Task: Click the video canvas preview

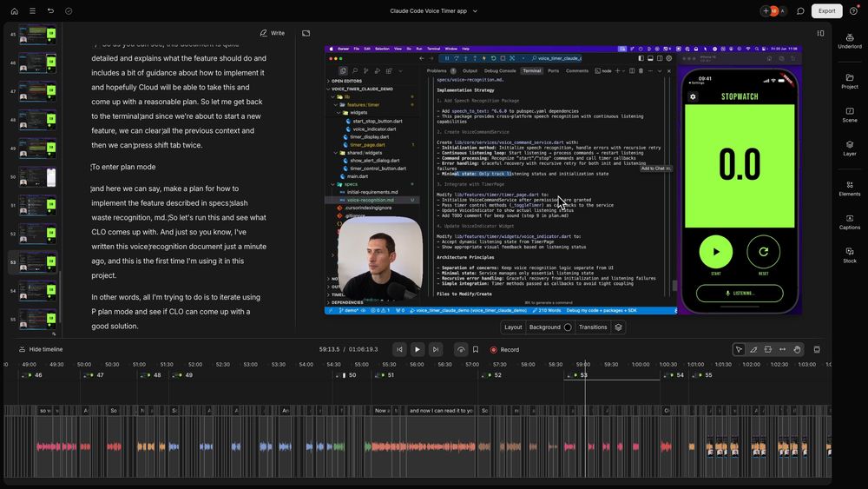Action: [x=563, y=181]
